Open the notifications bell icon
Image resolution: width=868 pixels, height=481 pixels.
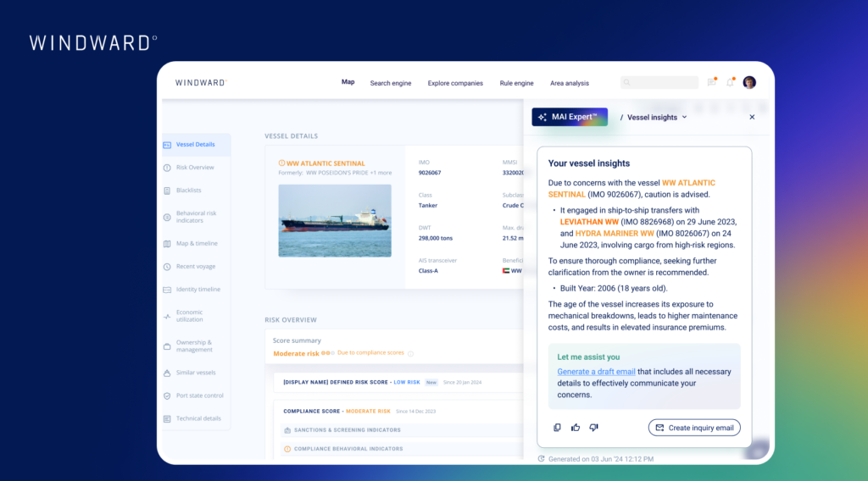[730, 82]
